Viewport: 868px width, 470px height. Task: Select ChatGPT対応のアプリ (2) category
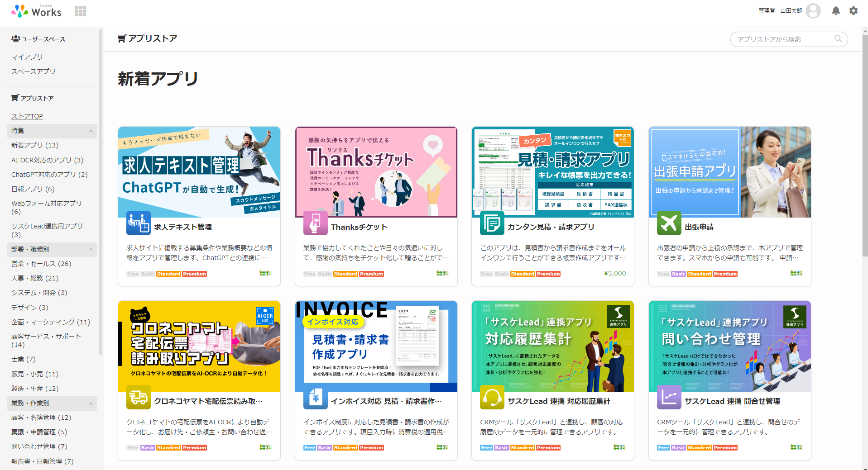pos(49,175)
